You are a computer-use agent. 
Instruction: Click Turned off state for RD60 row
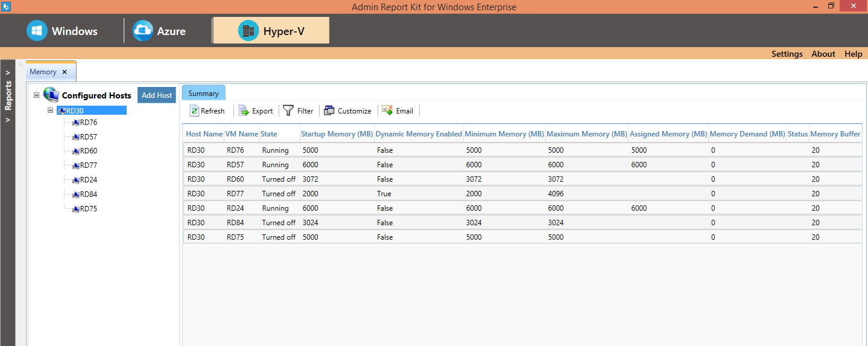(279, 179)
